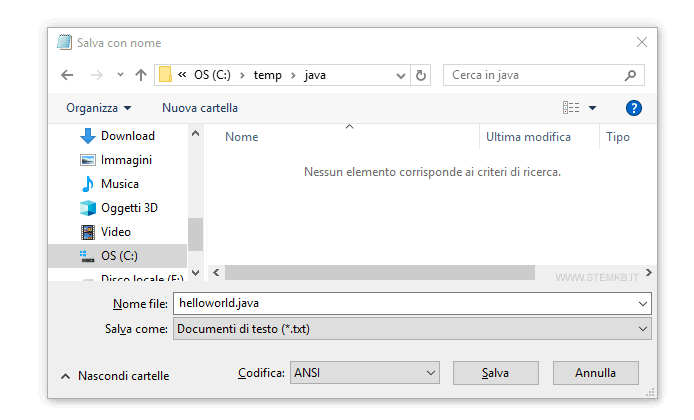The width and height of the screenshot is (694, 420).
Task: Select Oggetti 3D in sidebar
Action: [129, 208]
